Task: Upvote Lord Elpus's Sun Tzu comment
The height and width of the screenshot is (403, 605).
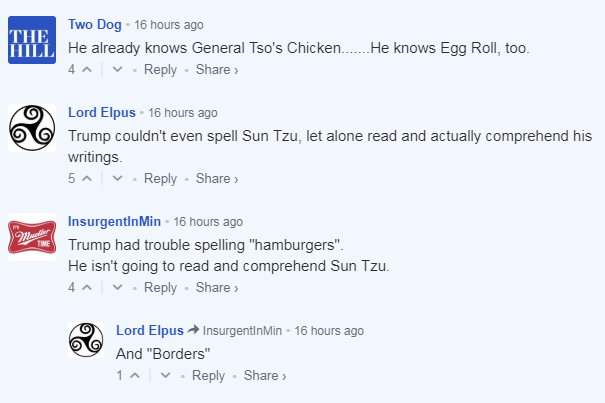Action: pos(86,179)
